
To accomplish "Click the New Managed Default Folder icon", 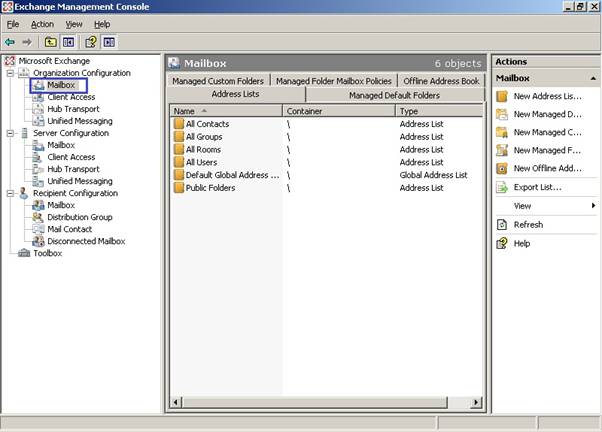I will (x=502, y=114).
